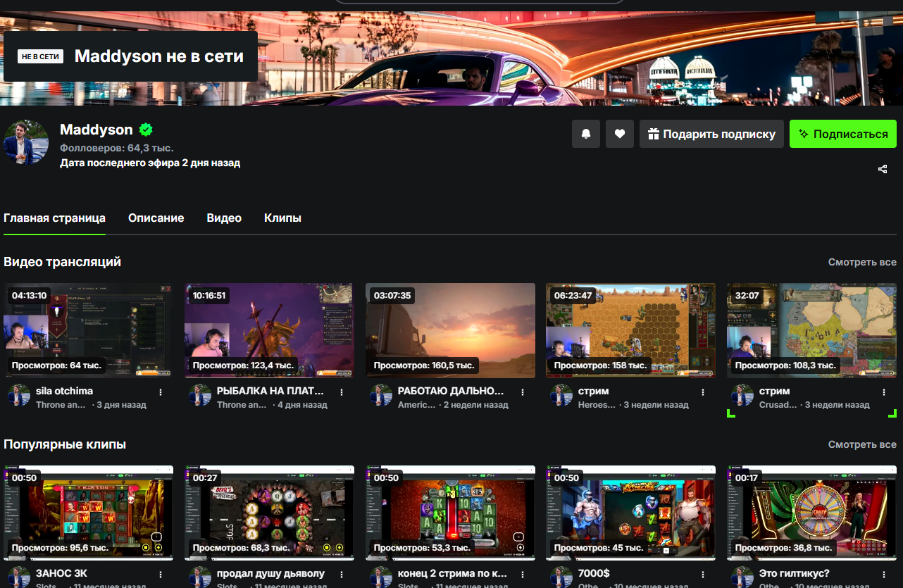Click the "Фолловеров: 64,3 тыс." text

(116, 148)
